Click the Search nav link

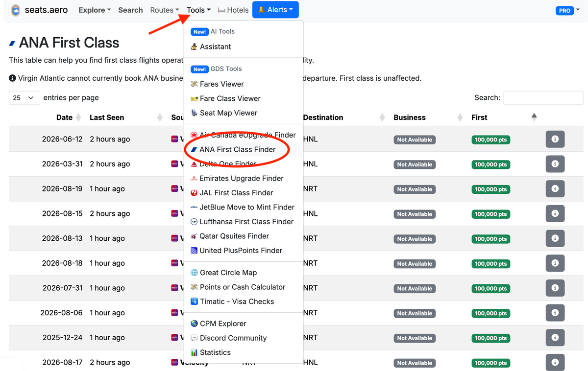[x=130, y=10]
